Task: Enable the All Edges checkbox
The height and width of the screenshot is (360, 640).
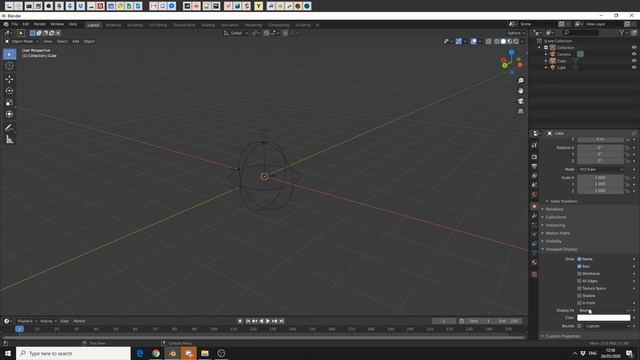Action: click(579, 281)
